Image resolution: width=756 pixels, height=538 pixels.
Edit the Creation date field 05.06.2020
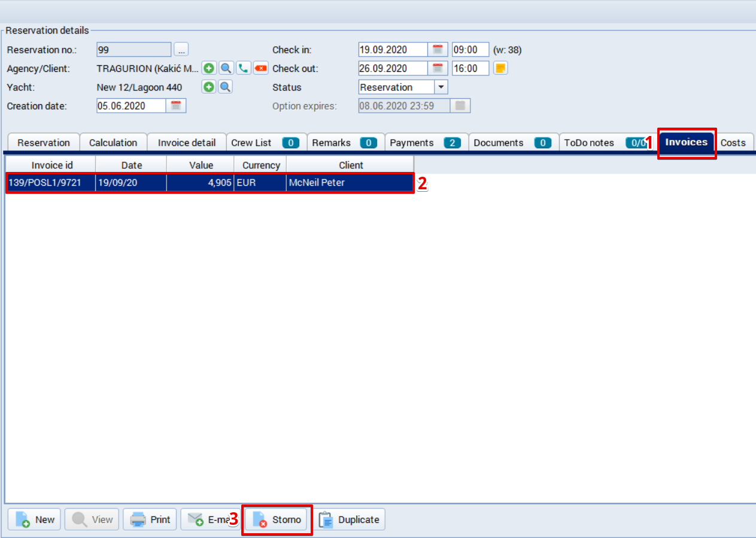tap(131, 106)
